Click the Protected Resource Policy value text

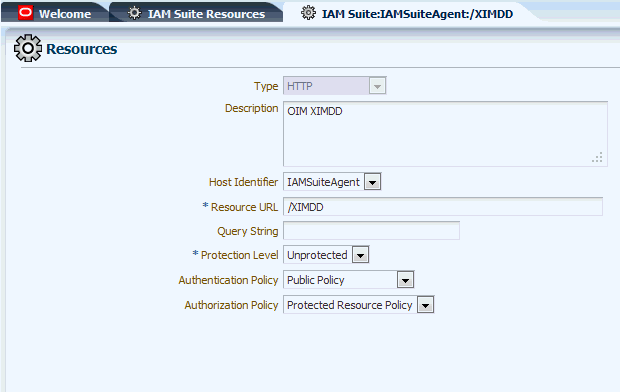coord(350,305)
